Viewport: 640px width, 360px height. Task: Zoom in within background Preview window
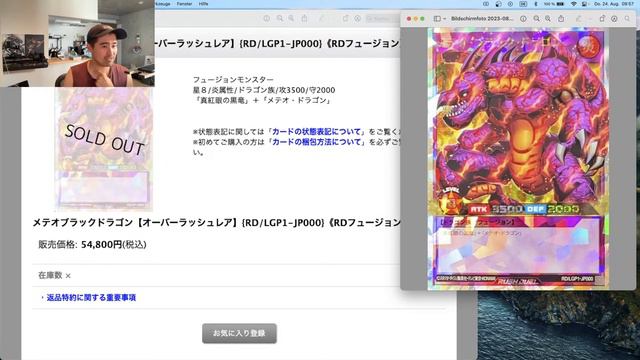click(x=291, y=19)
